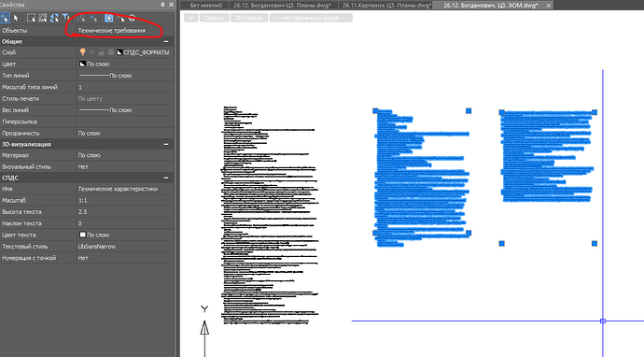
Task: Click the Высота текста value field
Action: (x=125, y=212)
